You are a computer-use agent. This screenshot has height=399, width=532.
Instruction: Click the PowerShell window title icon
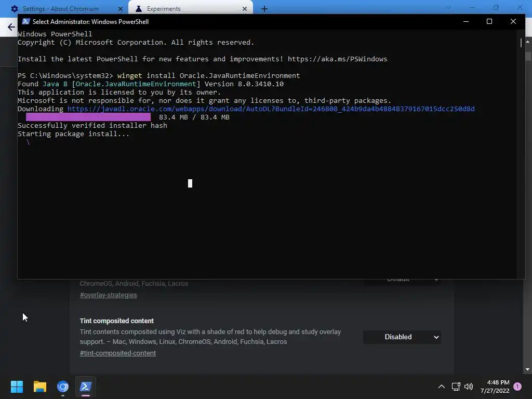(26, 21)
